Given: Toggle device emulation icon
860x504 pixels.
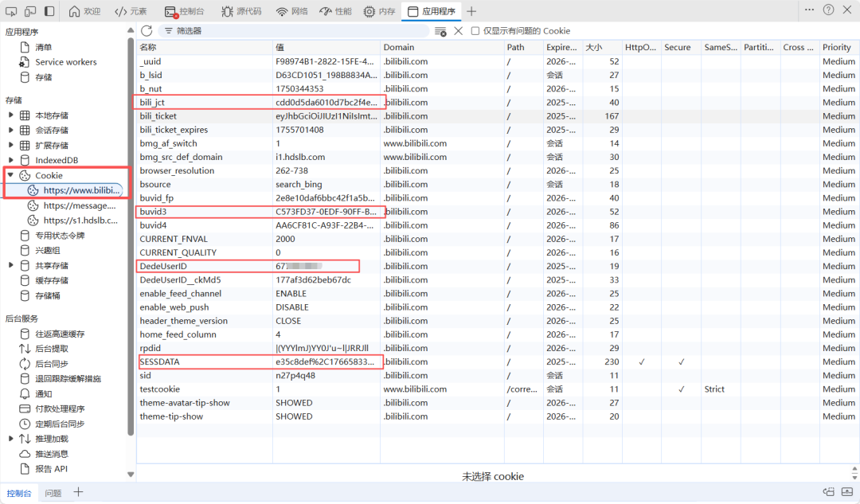Looking at the screenshot, I should pos(30,11).
